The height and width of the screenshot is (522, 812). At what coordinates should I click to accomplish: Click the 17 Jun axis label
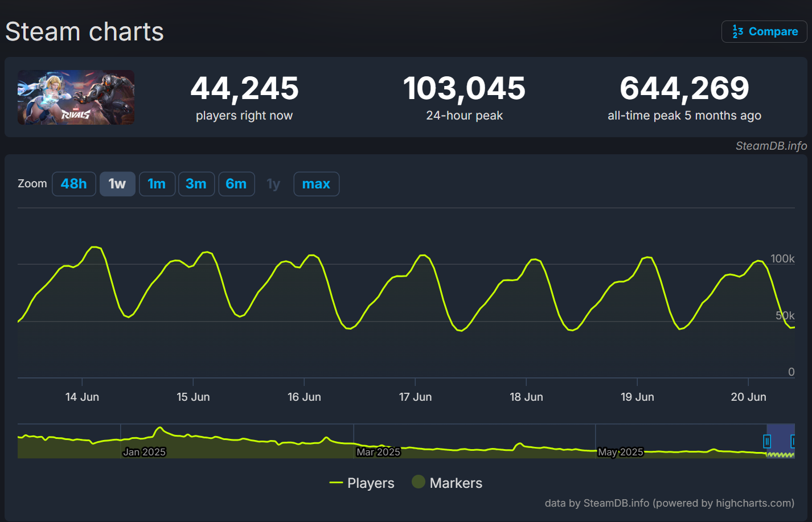[415, 397]
